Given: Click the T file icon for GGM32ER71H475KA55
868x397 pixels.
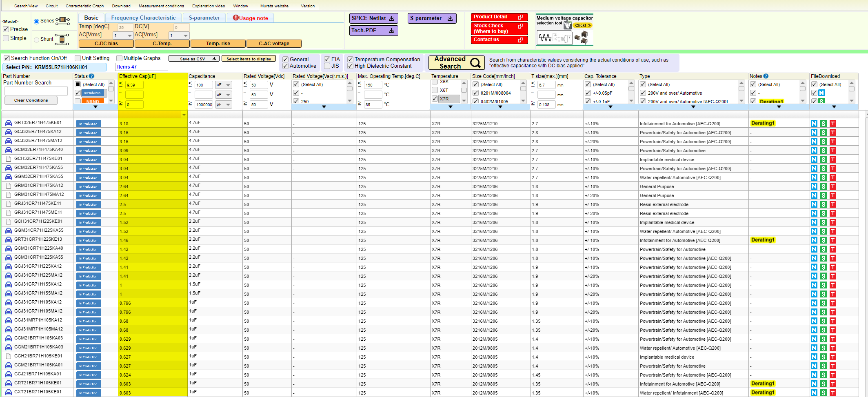Looking at the screenshot, I should tap(833, 177).
